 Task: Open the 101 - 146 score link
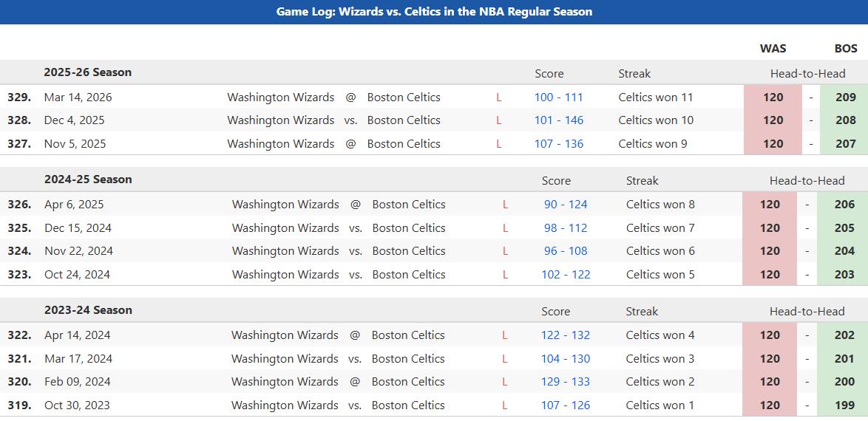[558, 120]
